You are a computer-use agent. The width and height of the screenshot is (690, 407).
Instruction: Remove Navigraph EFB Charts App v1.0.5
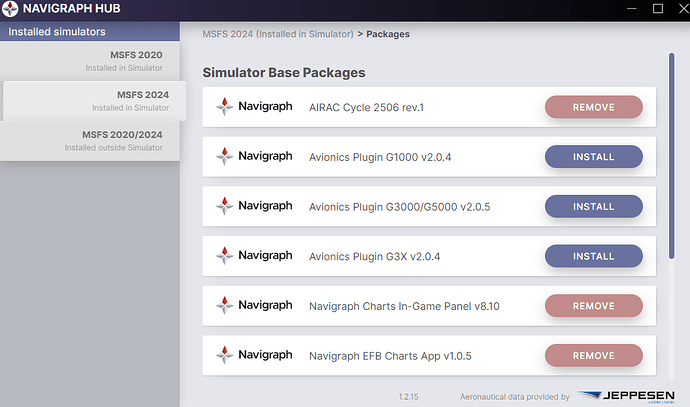pos(593,355)
